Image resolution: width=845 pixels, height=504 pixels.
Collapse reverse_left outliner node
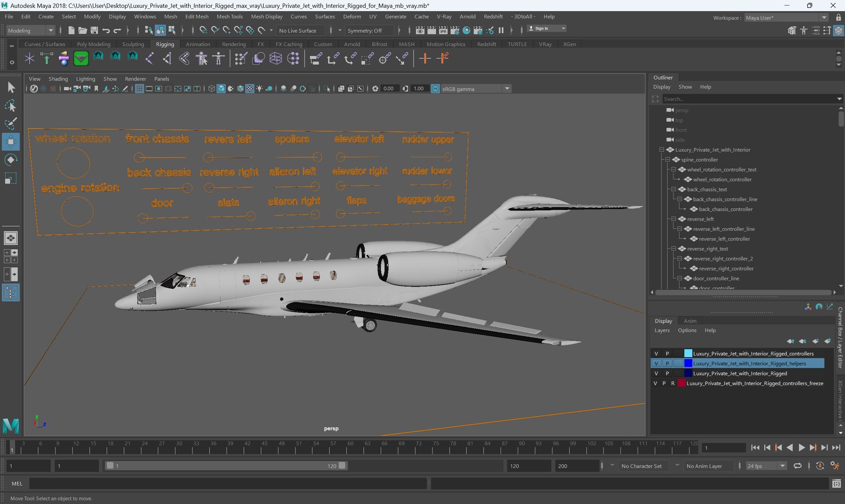pos(674,219)
